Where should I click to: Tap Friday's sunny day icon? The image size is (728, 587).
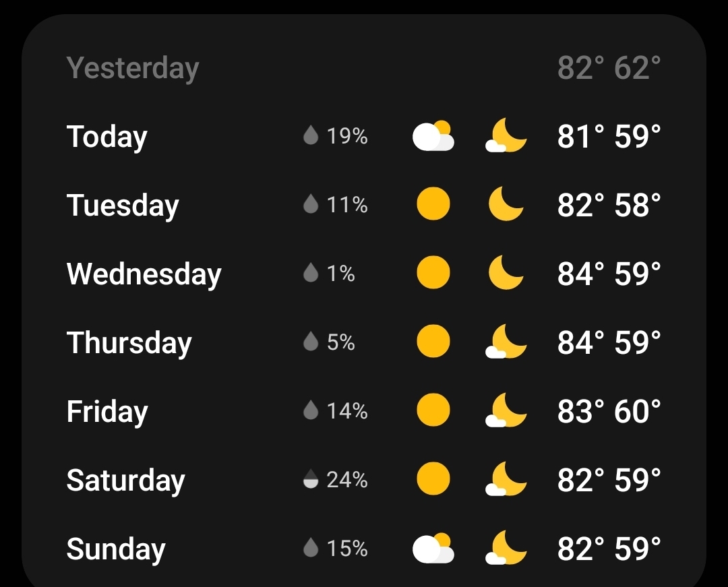tap(433, 411)
